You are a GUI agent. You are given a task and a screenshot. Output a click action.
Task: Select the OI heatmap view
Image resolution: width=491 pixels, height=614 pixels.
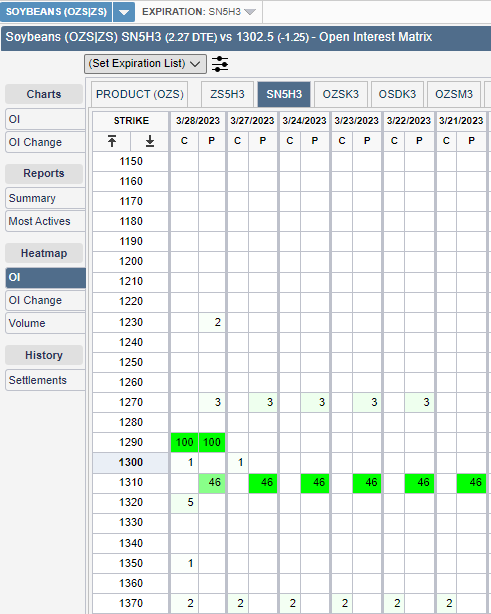45,277
